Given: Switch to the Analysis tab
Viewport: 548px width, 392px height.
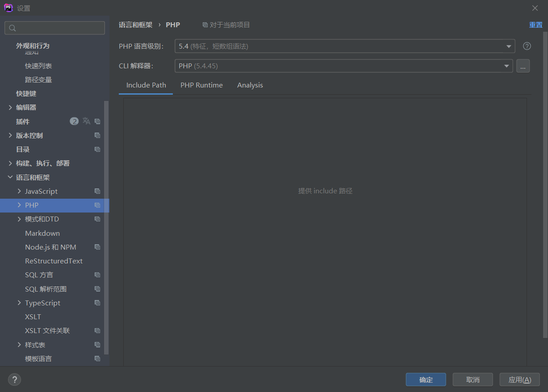Looking at the screenshot, I should (x=250, y=85).
